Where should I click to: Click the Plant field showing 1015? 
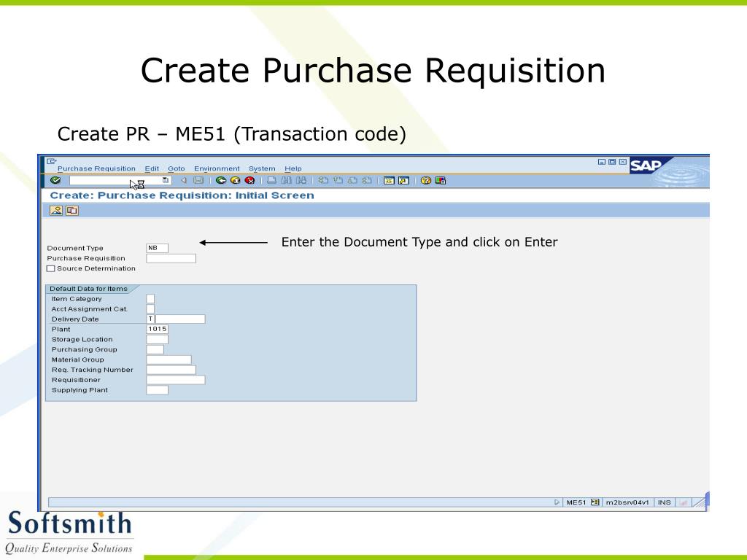[x=158, y=329]
